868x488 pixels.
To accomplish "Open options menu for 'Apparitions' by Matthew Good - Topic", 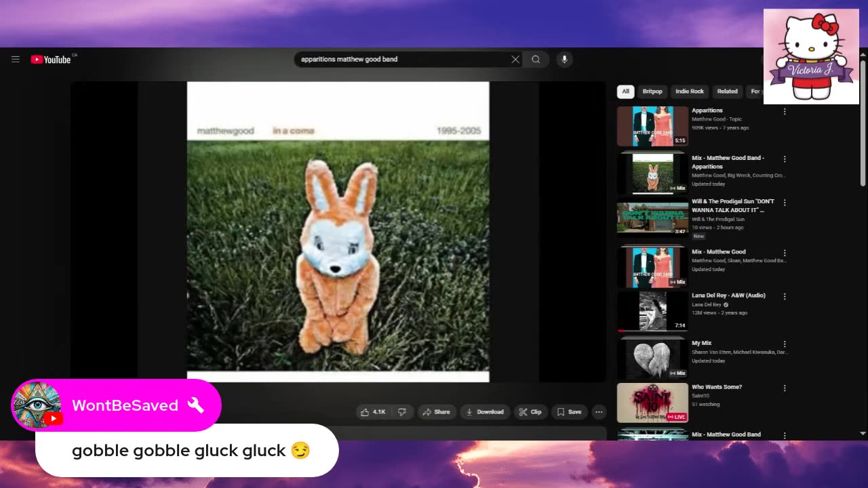I will point(785,111).
